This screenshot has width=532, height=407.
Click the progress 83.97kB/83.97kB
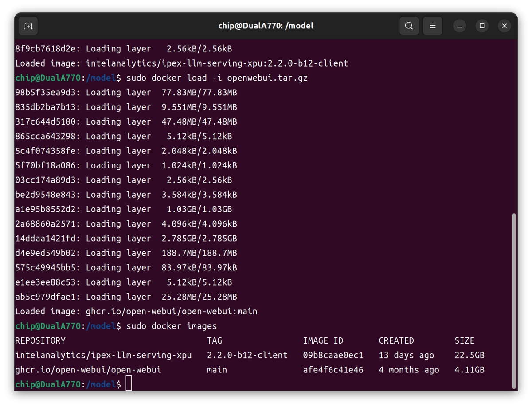point(199,268)
